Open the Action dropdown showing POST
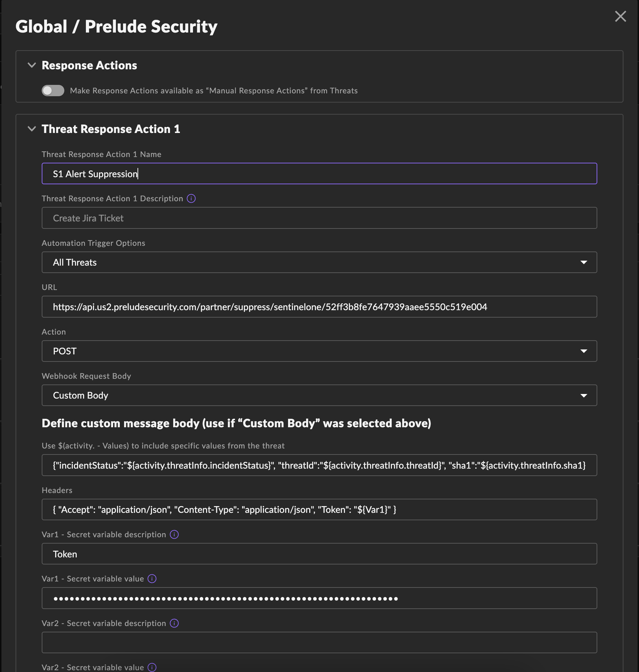639x672 pixels. click(x=584, y=351)
